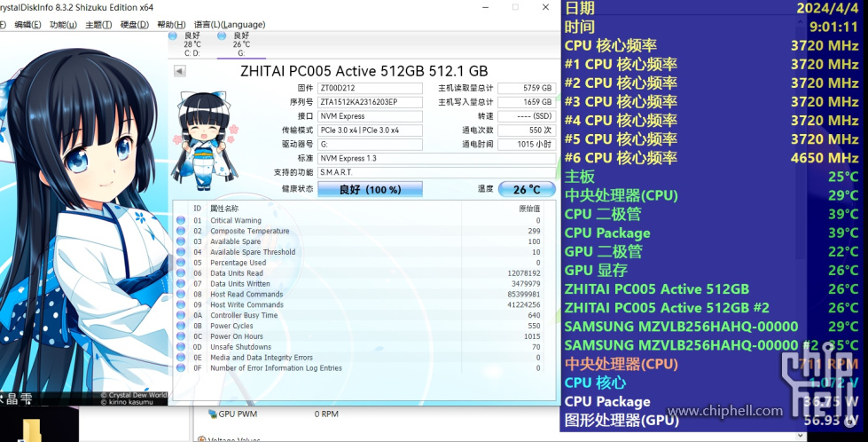Image resolution: width=868 pixels, height=442 pixels.
Task: Click the drive letter G: field
Action: [x=370, y=145]
